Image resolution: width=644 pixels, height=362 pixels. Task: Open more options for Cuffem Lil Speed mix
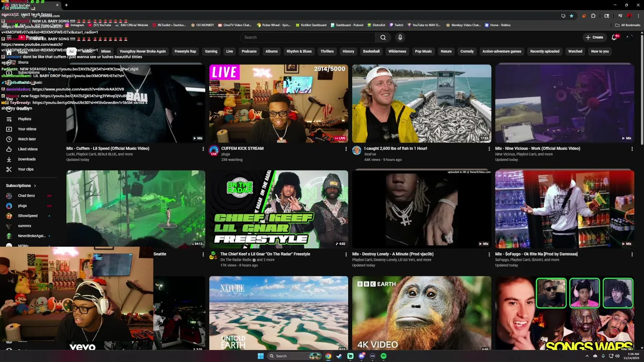click(203, 149)
